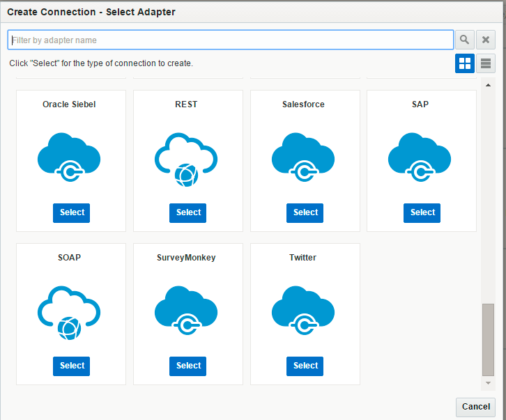
Task: Click the SAP cloud adapter icon
Action: pyautogui.click(x=420, y=157)
